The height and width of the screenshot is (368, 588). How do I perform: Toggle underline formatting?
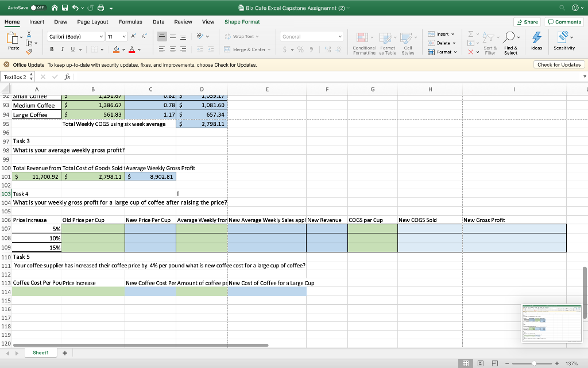click(x=72, y=49)
